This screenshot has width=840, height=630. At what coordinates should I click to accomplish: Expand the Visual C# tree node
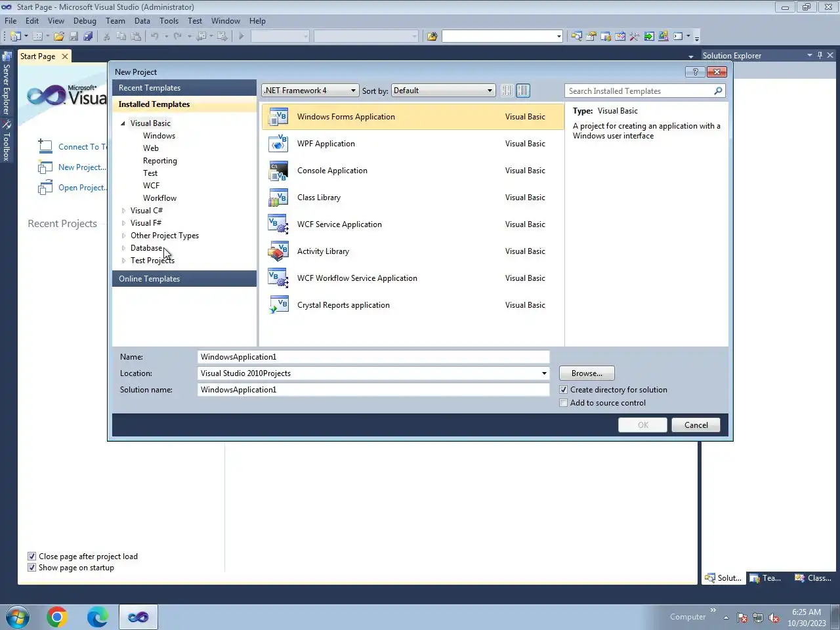[123, 211]
